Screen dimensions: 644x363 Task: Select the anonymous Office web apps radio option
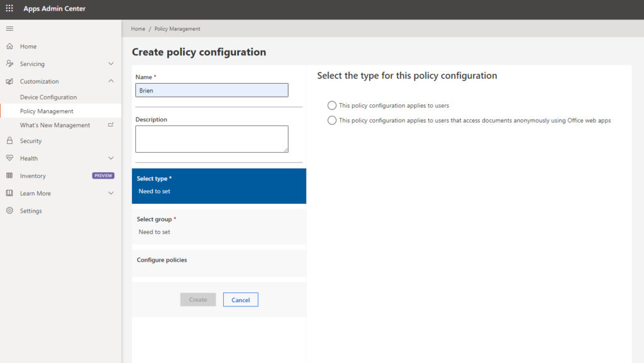pos(332,120)
